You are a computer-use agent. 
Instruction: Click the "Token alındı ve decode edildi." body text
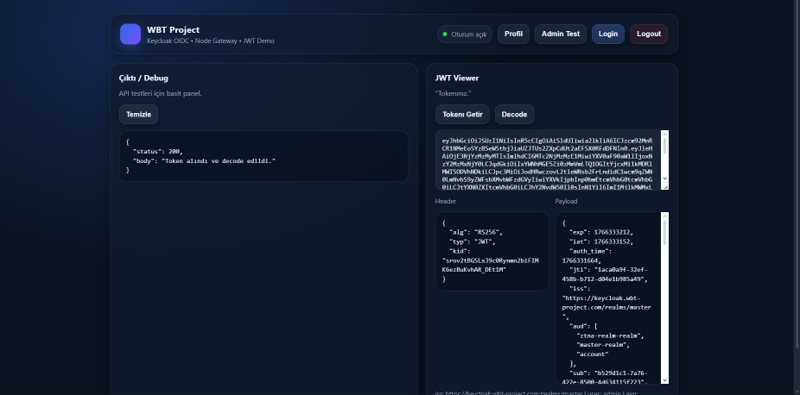219,161
